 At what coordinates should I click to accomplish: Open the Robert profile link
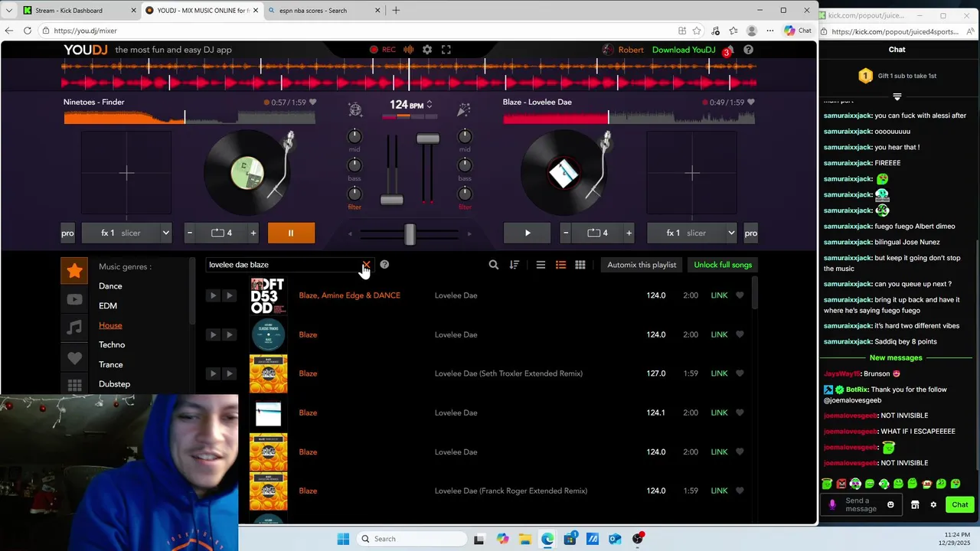coord(623,50)
